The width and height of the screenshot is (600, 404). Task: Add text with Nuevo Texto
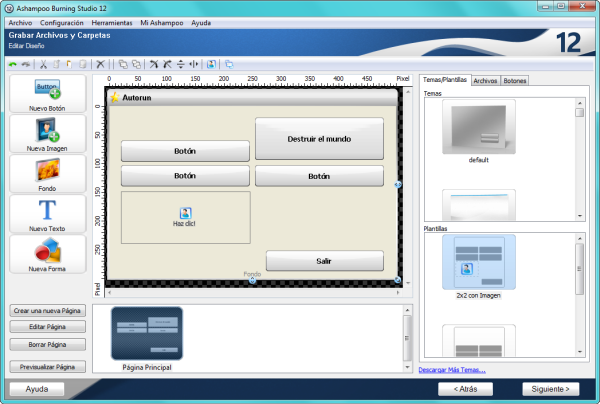[x=47, y=214]
